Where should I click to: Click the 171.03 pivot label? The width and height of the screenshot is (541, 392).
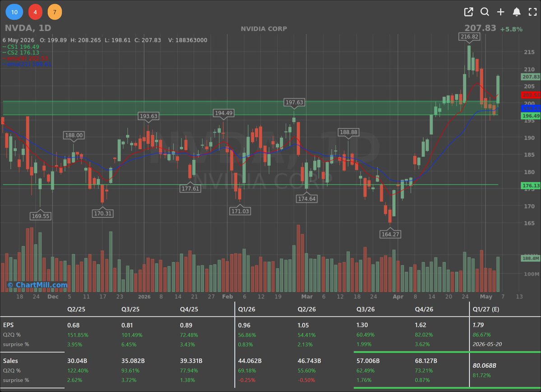click(240, 211)
